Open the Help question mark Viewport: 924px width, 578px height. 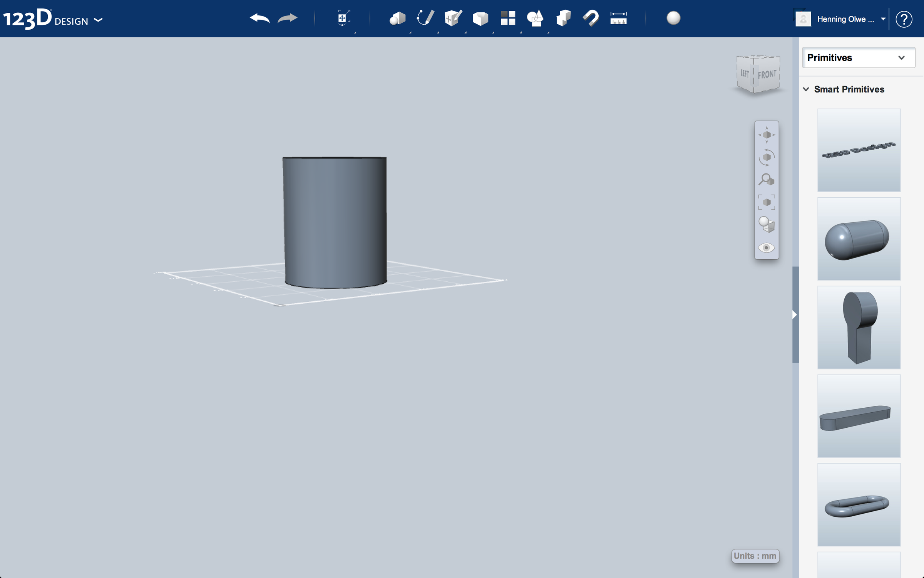(x=904, y=19)
